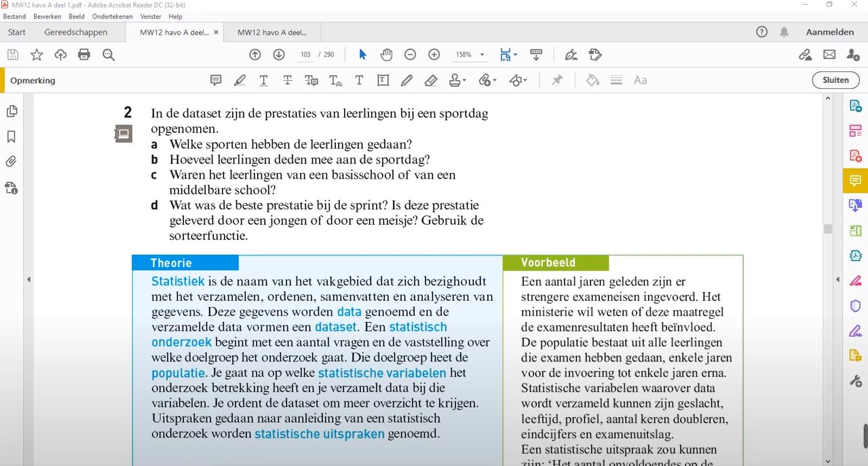Image resolution: width=868 pixels, height=466 pixels.
Task: Close the first MW12 havo A deel tab
Action: (x=216, y=32)
